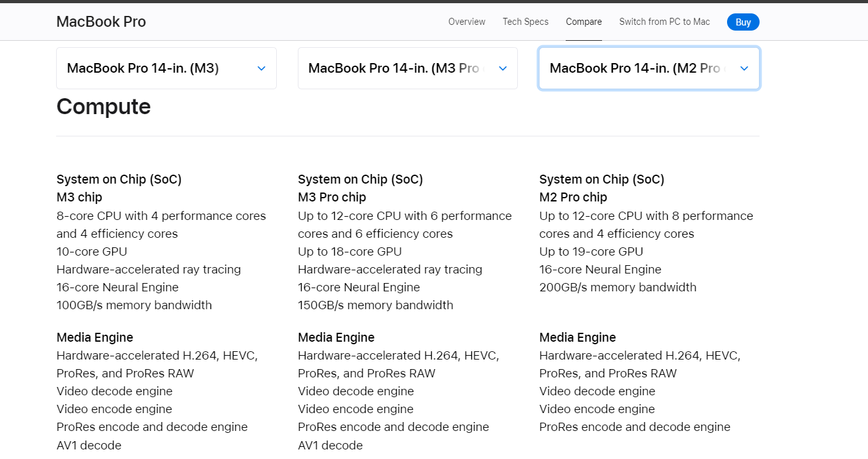
Task: Click 'Video encode engine' in M3 column
Action: (x=115, y=409)
